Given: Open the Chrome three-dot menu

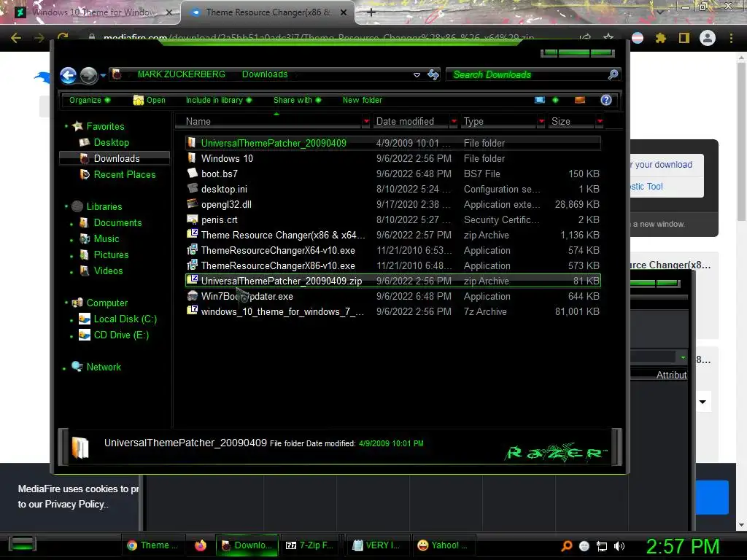Looking at the screenshot, I should coord(731,38).
